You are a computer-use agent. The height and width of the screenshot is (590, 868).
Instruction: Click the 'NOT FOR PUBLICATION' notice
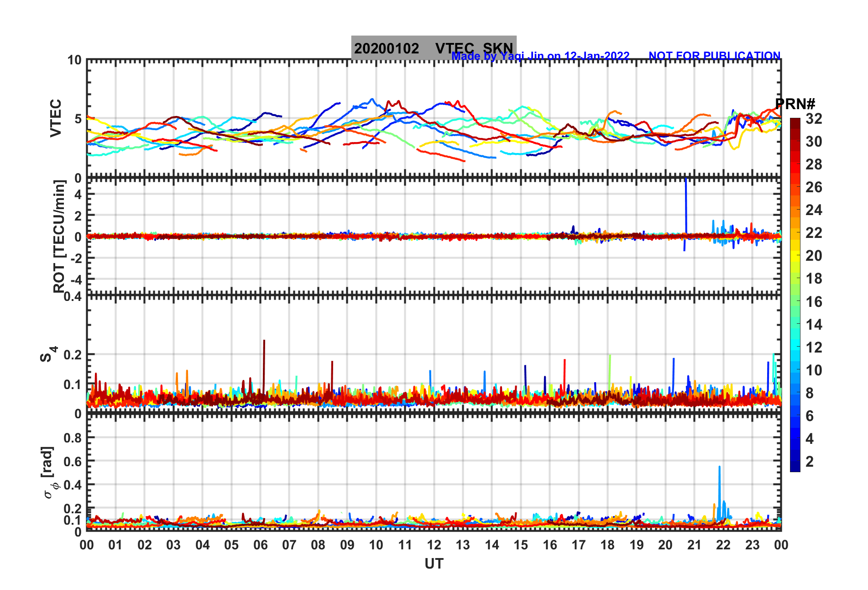click(714, 56)
